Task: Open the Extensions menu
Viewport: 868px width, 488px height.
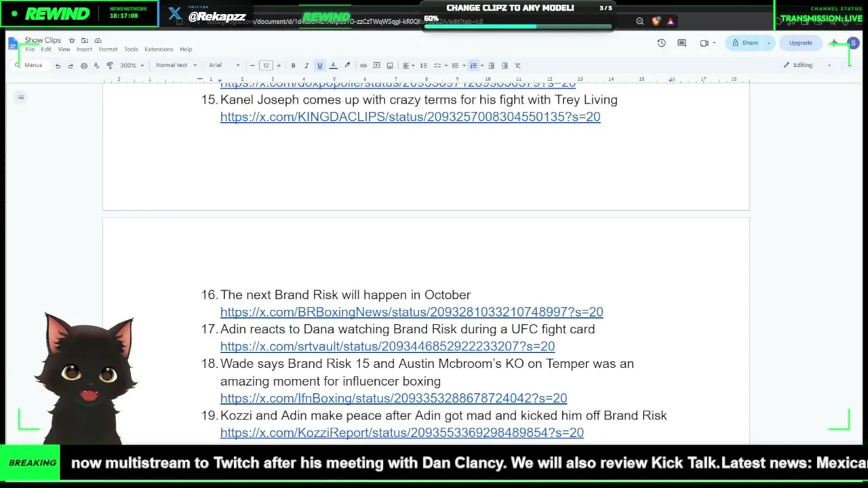Action: (x=159, y=49)
